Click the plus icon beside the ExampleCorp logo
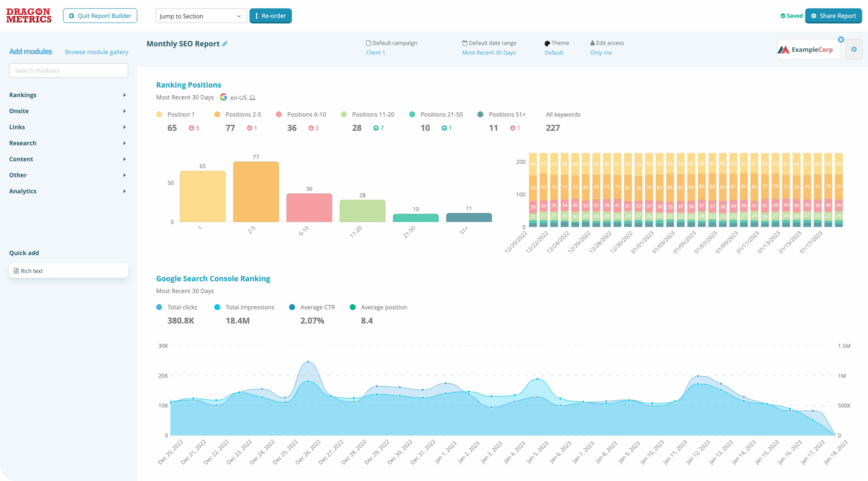868x481 pixels. coord(854,49)
